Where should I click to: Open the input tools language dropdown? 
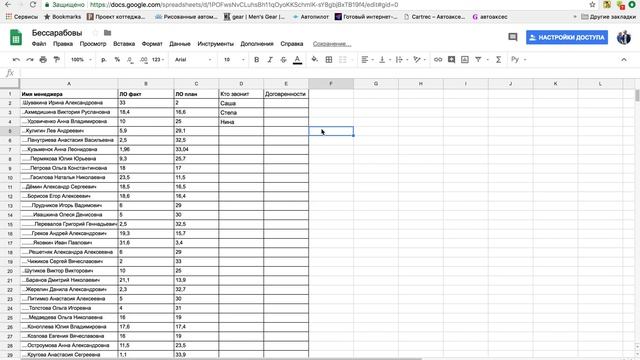point(518,60)
